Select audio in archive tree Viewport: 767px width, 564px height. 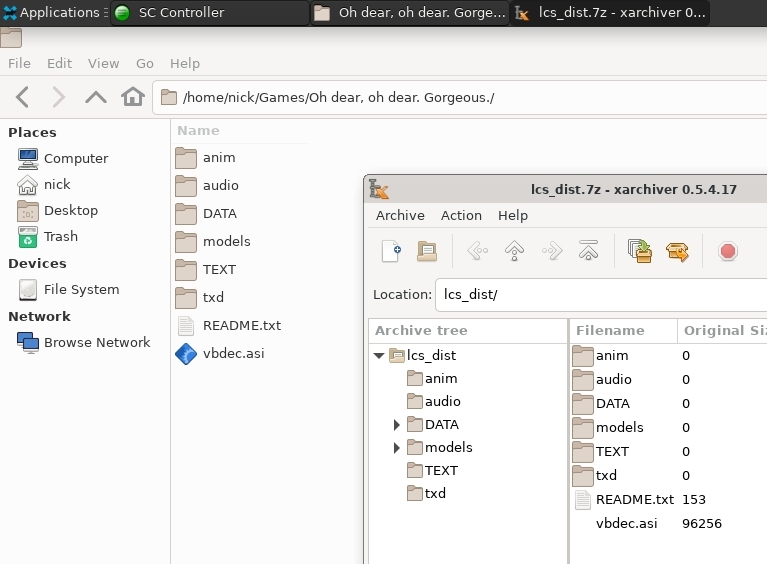[434, 402]
